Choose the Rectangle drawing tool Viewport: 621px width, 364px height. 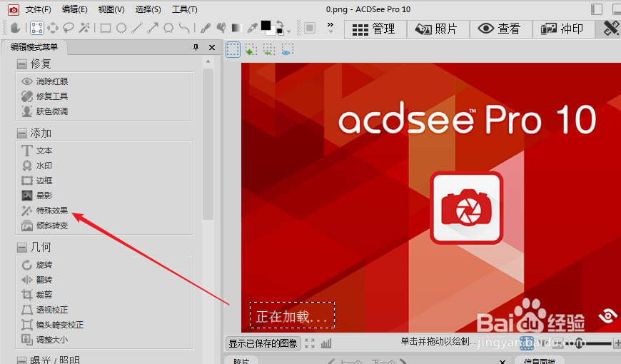[106, 28]
